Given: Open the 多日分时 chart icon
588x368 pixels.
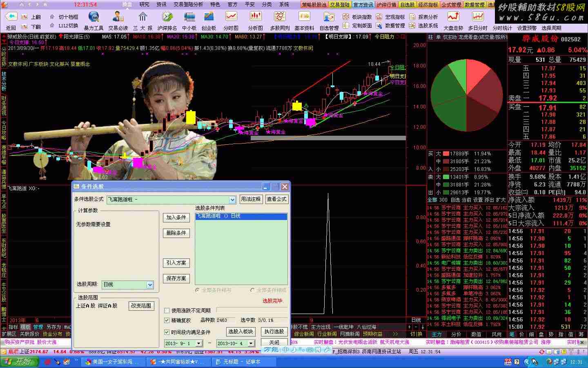Looking at the screenshot, I should point(478,17).
